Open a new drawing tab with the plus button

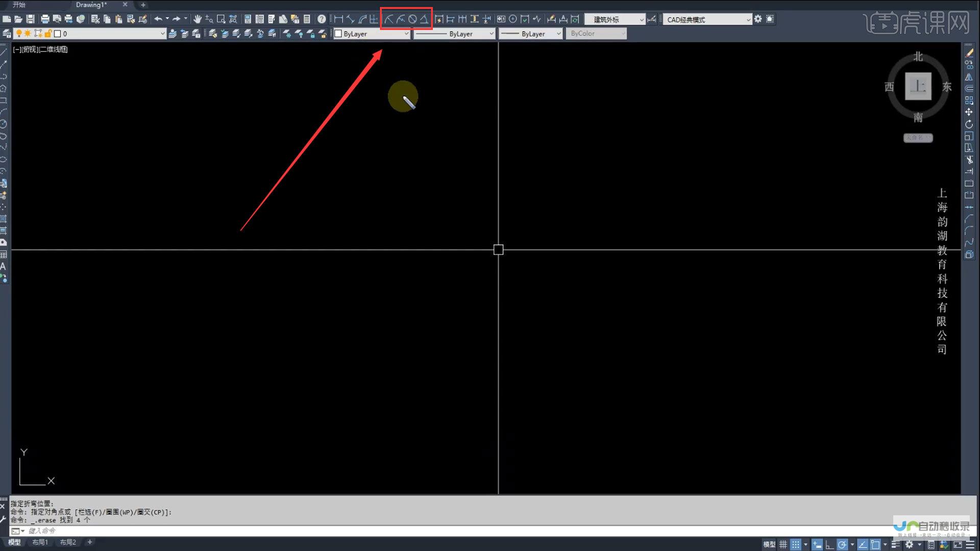coord(143,5)
